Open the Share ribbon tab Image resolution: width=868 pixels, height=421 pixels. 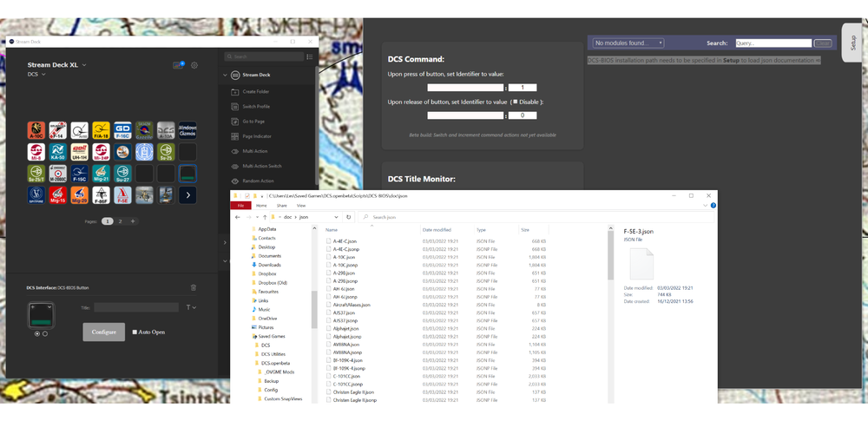(282, 205)
